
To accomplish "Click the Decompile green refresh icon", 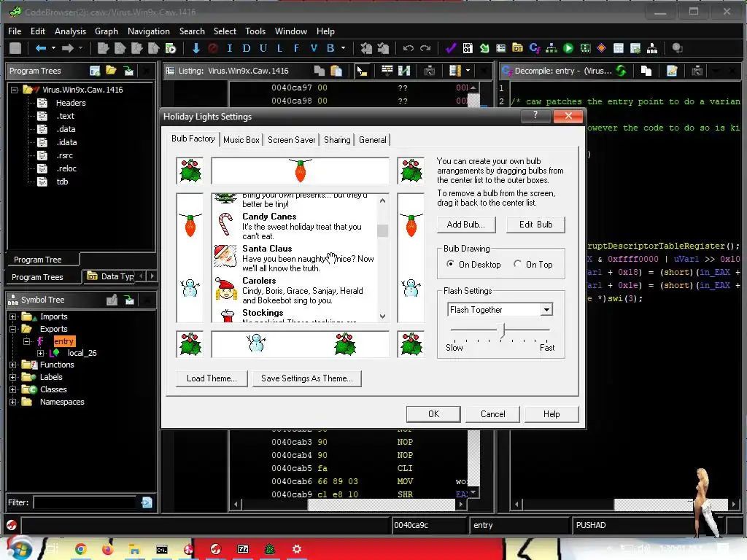I will pyautogui.click(x=621, y=71).
